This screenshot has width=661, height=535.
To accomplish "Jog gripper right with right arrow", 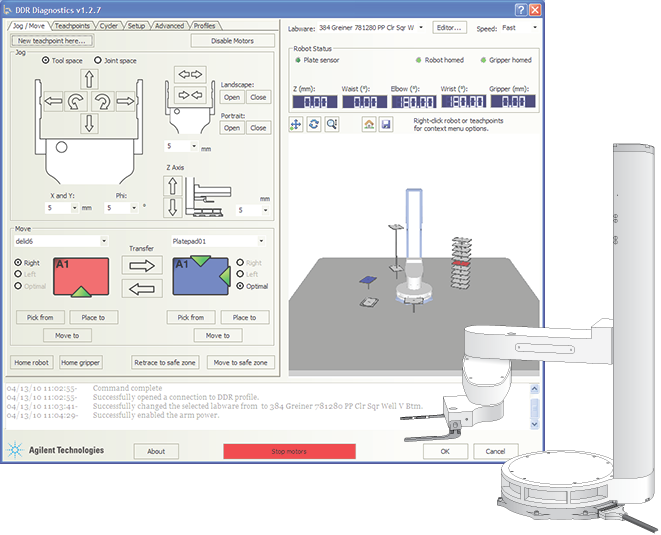I will (x=125, y=101).
